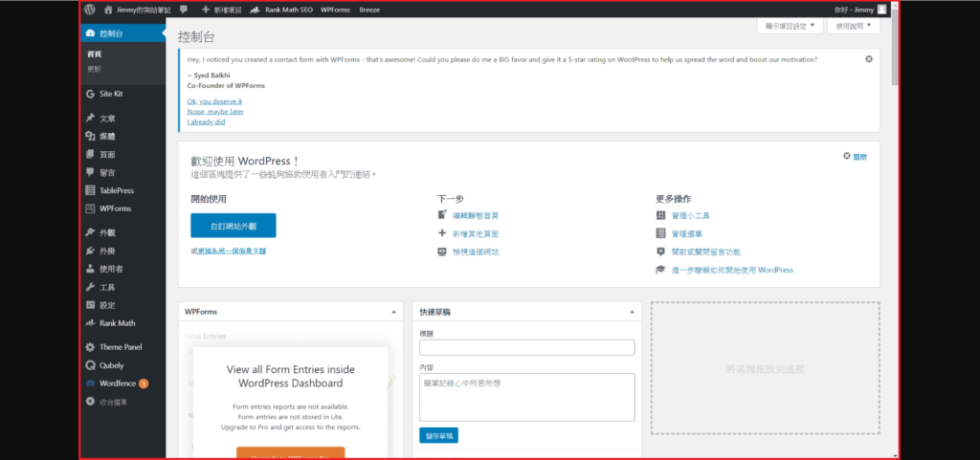Open comments bubble icon in admin bar
This screenshot has height=460, width=980.
pyautogui.click(x=183, y=10)
